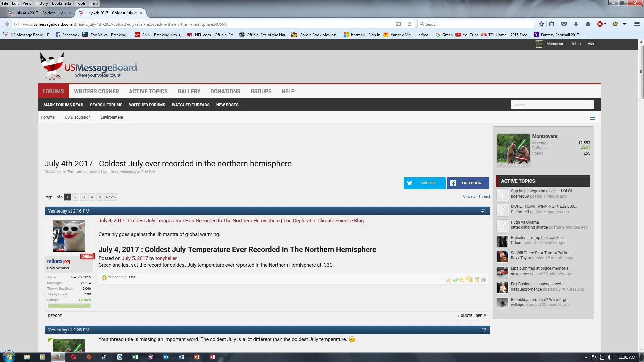Give the post a thumbs-up Like rating
This screenshot has width=644, height=362.
[x=449, y=280]
